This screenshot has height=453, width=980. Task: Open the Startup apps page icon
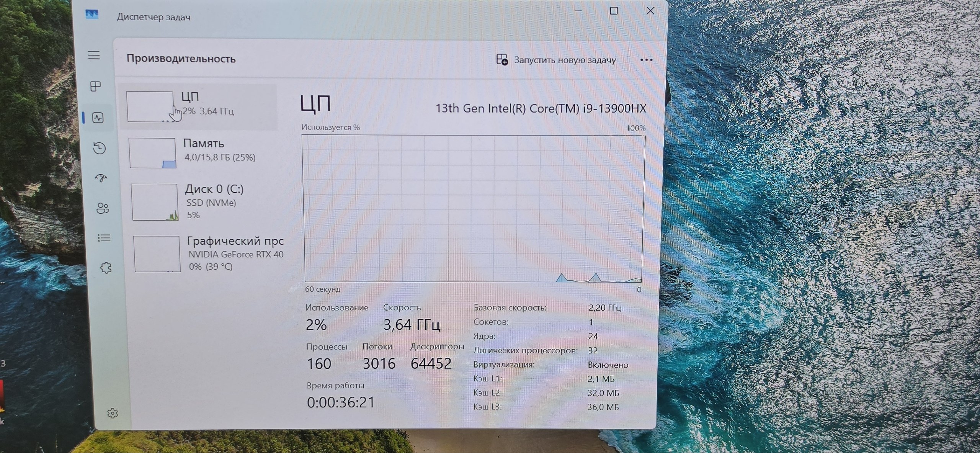pyautogui.click(x=101, y=178)
